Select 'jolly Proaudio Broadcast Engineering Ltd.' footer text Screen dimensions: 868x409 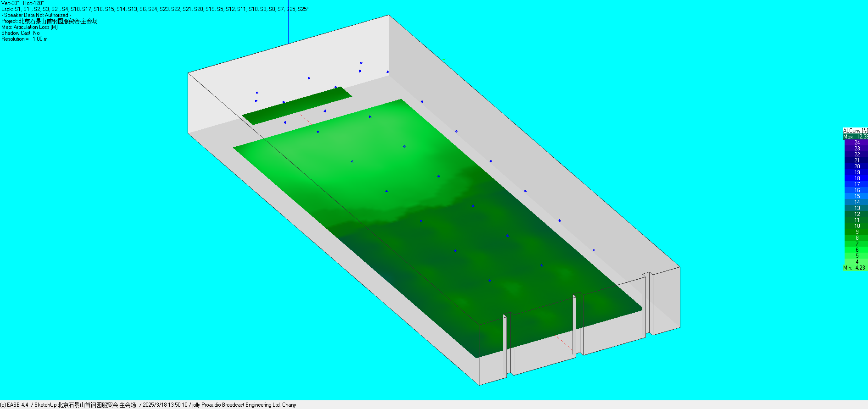(x=236, y=405)
